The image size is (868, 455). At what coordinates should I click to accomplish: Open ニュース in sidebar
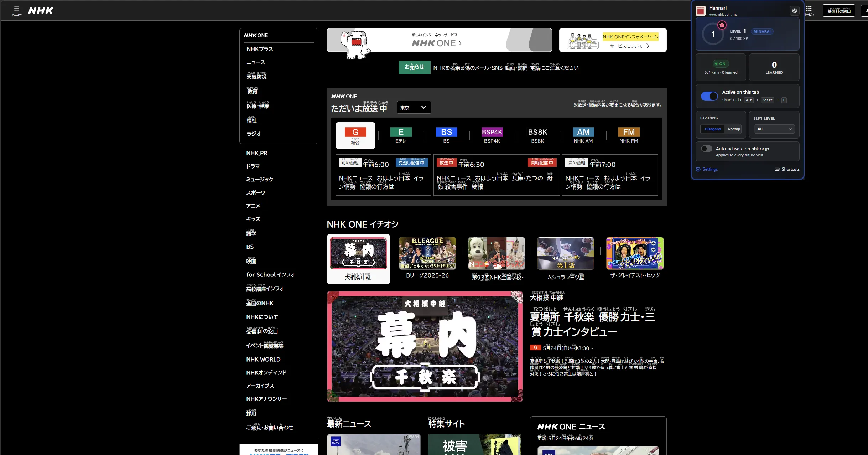pos(256,62)
